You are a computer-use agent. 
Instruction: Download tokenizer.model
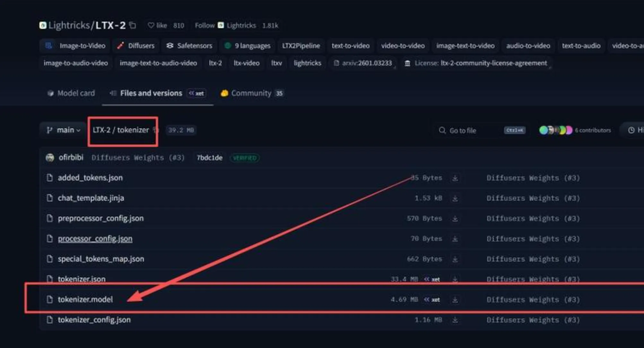(455, 300)
